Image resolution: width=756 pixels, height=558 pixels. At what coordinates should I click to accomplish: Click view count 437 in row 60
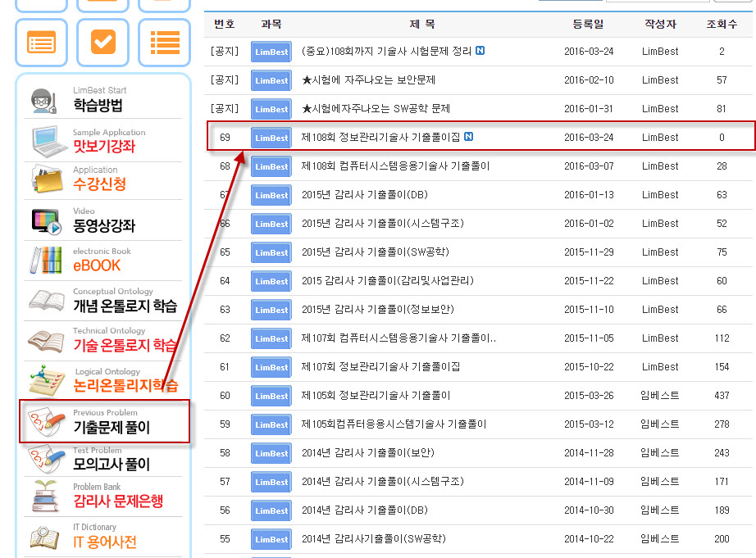722,396
